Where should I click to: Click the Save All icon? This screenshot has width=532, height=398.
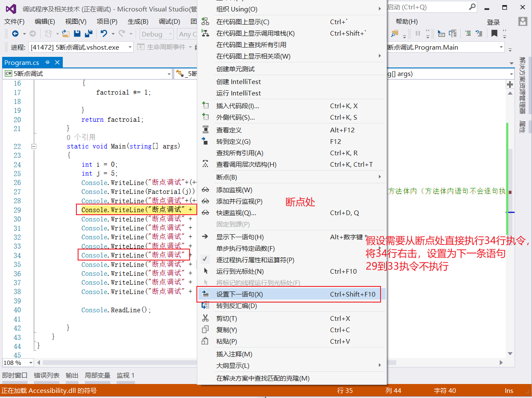(89, 34)
